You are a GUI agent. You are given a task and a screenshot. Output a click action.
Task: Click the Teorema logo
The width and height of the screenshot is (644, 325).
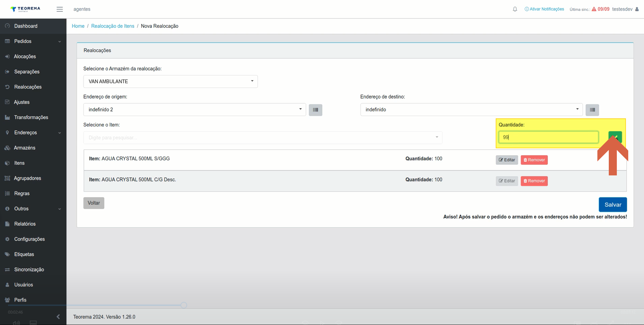click(x=25, y=9)
